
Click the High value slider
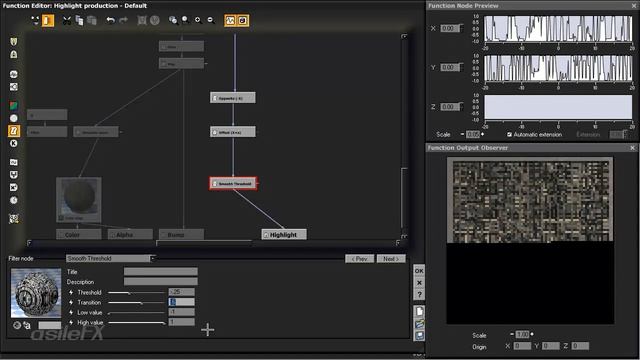click(x=136, y=322)
